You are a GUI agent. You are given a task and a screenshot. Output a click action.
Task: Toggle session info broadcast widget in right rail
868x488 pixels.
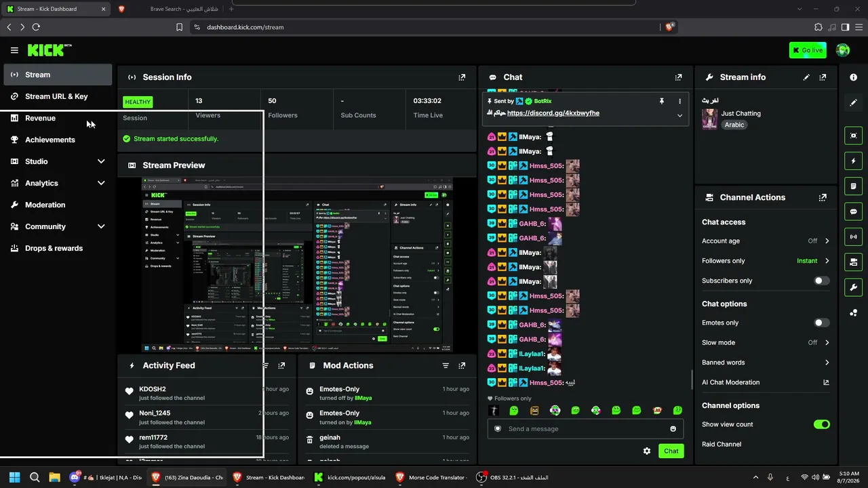pos(854,237)
